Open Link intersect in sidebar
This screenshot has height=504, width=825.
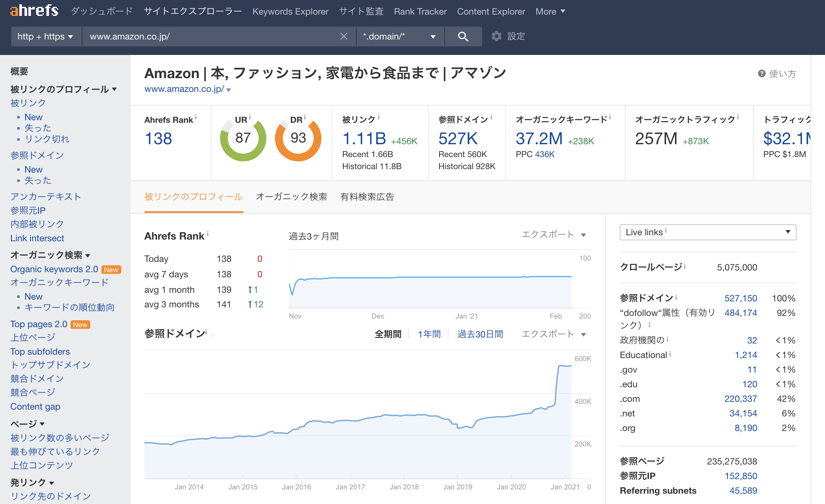tap(37, 238)
